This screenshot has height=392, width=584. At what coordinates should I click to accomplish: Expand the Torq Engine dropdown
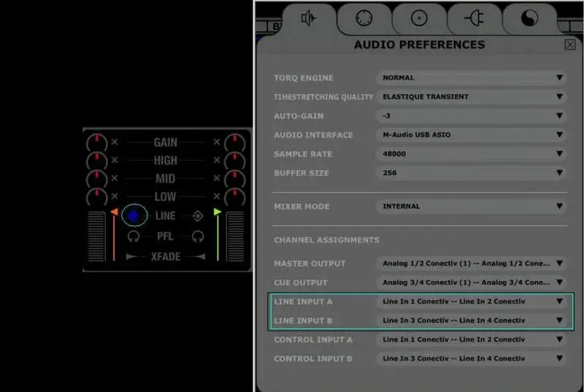(471, 77)
